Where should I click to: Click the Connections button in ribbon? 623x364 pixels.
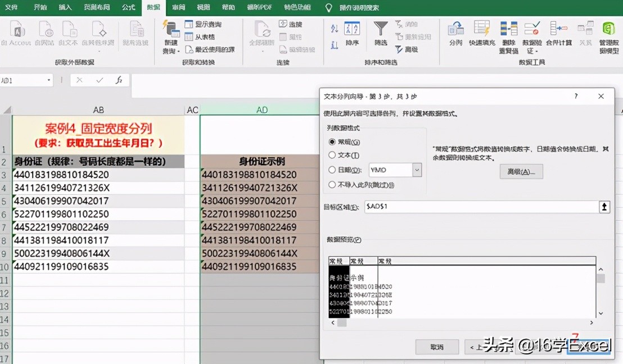coord(291,24)
